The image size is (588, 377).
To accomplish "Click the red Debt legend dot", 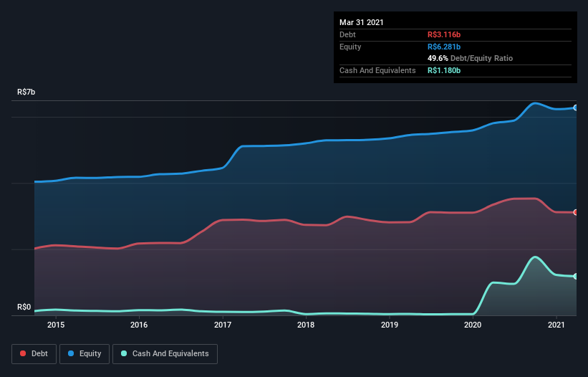I will (x=23, y=353).
